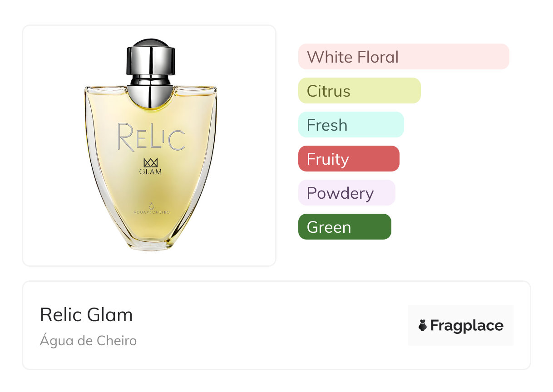Select the dark Green accord bar
This screenshot has height=392, width=553.
[x=345, y=227]
